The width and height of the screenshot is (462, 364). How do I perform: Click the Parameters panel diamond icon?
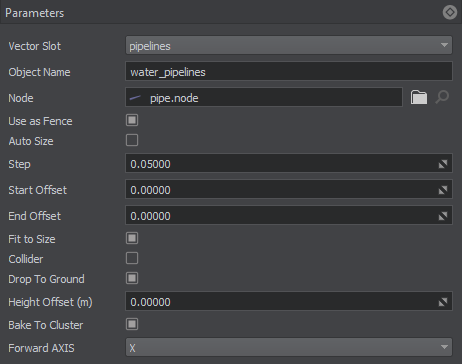pos(450,13)
